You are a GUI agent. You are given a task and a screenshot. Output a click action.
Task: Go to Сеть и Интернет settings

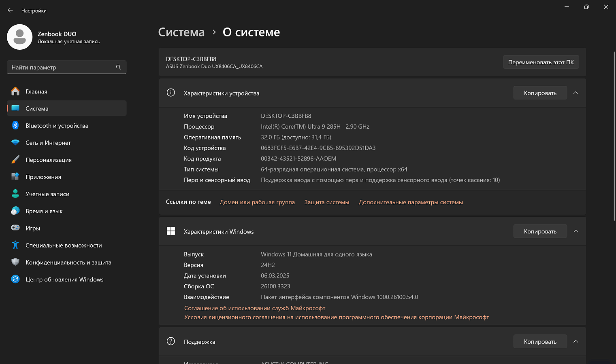point(67,143)
